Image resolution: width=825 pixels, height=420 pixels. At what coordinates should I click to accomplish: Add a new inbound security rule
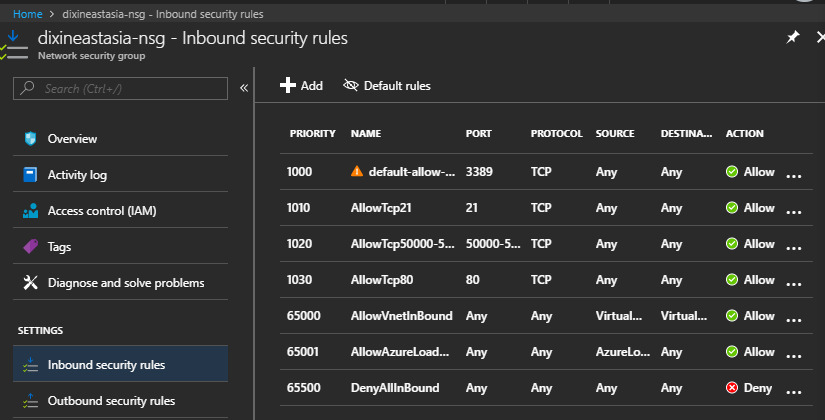pyautogui.click(x=301, y=85)
